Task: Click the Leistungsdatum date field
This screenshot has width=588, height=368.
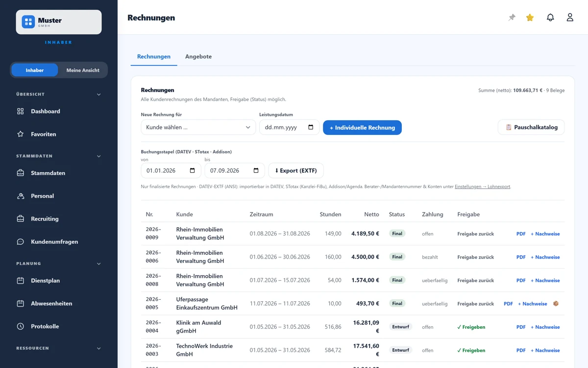Action: point(289,128)
